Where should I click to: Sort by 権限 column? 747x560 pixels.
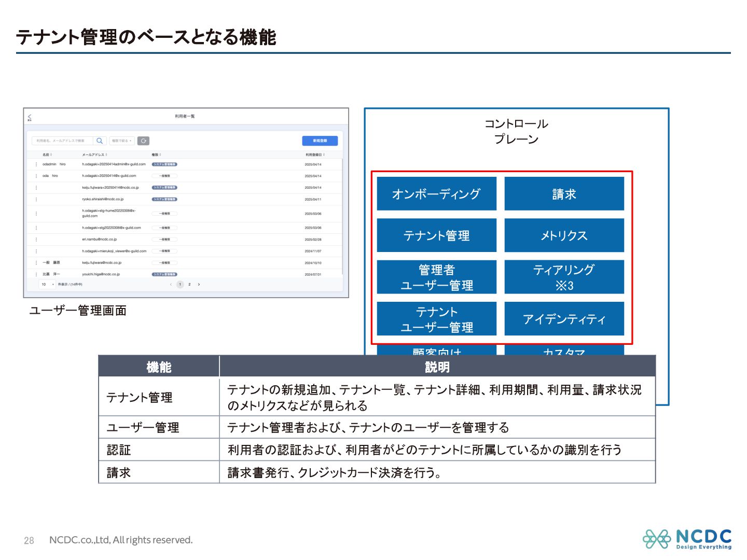156,155
